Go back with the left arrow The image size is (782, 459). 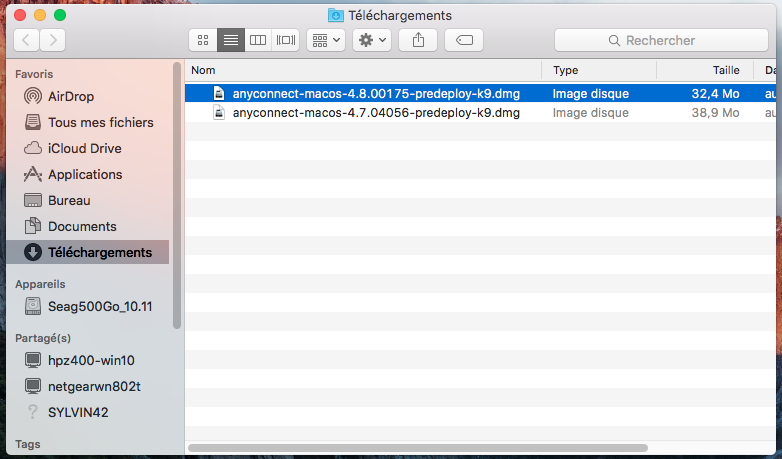pos(25,40)
